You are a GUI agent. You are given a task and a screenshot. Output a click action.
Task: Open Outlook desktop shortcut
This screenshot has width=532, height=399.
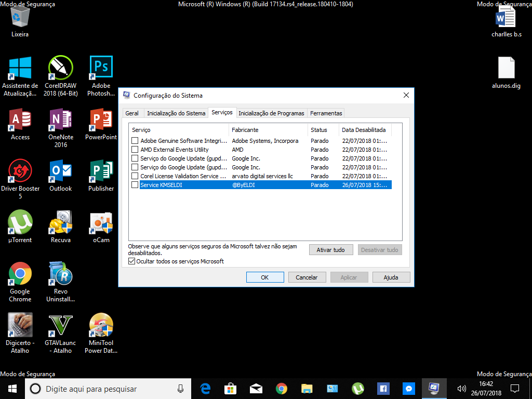click(x=61, y=176)
